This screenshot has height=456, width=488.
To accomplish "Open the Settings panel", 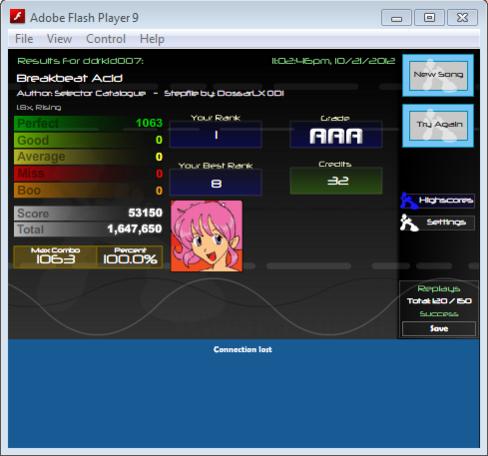I will 446,222.
